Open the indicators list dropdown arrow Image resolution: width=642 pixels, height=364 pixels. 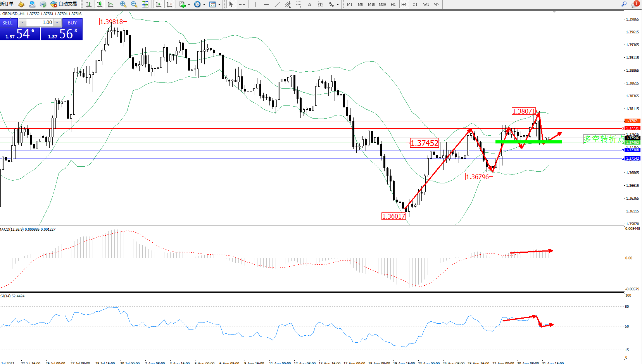click(189, 4)
